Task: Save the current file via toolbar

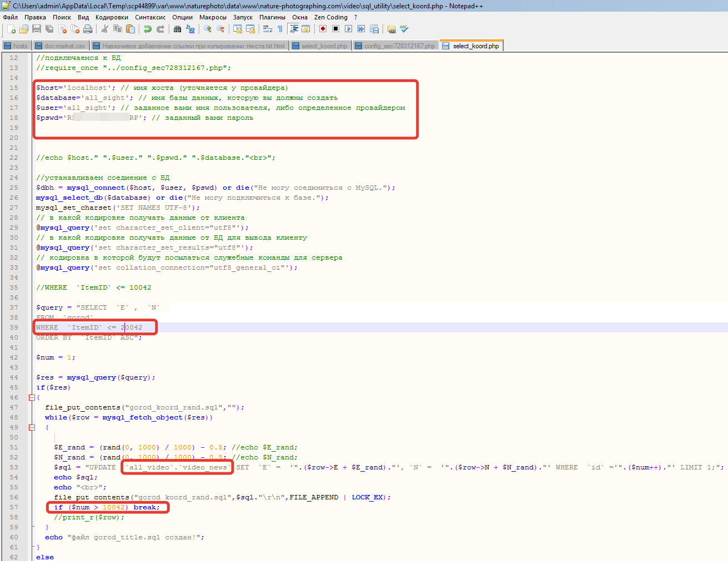Action: 37,29
